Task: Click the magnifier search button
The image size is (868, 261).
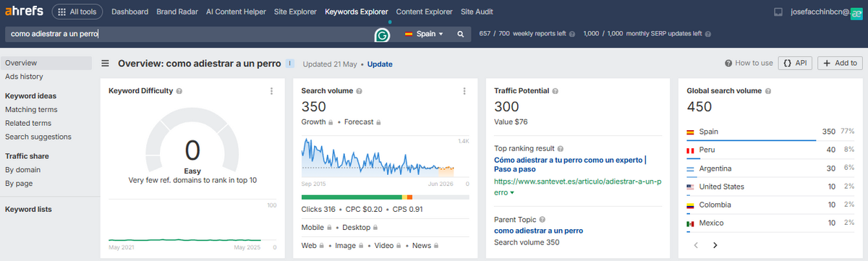Action: (460, 34)
